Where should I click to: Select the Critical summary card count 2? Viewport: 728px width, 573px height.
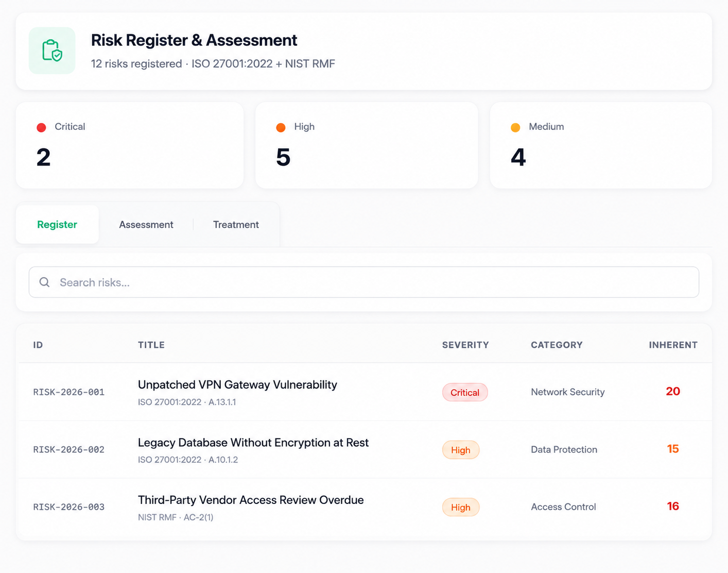[x=44, y=157]
